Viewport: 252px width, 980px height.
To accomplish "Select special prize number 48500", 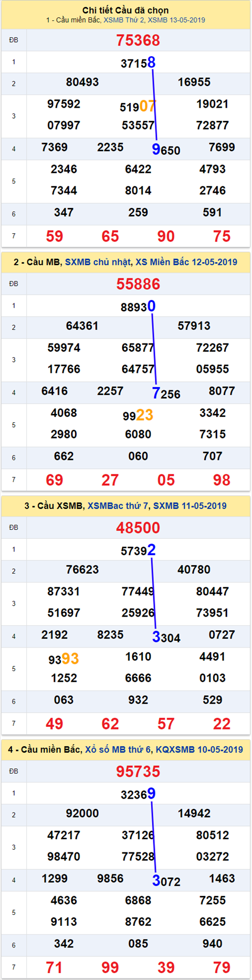I will 138,528.
